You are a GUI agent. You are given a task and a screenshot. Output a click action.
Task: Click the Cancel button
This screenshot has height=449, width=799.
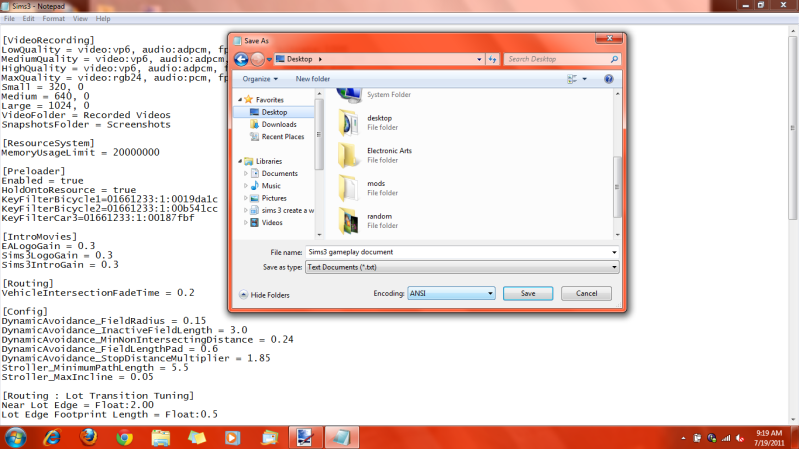tap(587, 294)
